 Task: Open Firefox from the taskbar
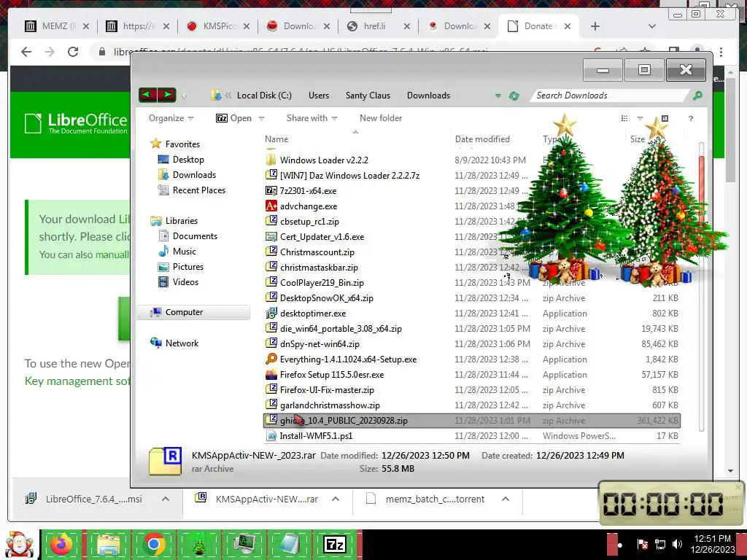click(x=61, y=544)
